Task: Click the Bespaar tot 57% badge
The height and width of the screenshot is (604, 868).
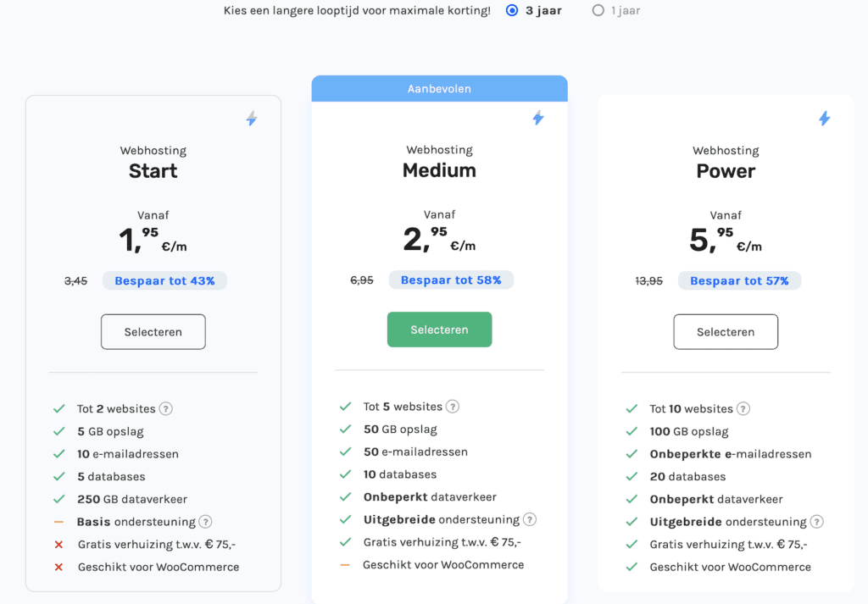Action: pos(739,280)
